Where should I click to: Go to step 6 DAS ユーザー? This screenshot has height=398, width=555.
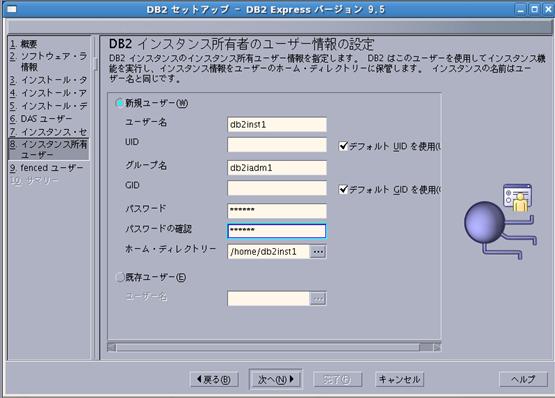[41, 119]
